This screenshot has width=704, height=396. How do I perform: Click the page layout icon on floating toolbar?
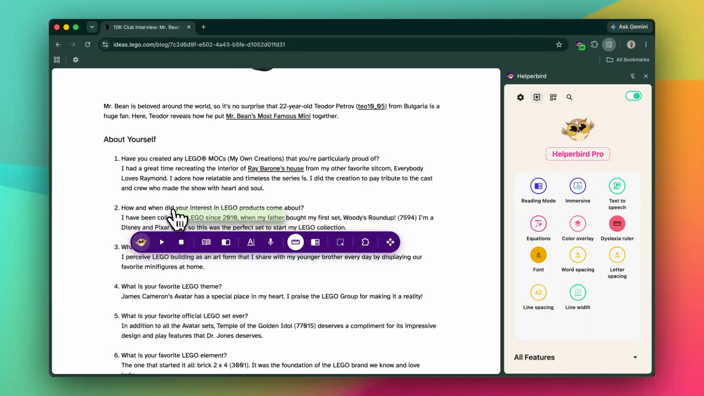click(315, 242)
